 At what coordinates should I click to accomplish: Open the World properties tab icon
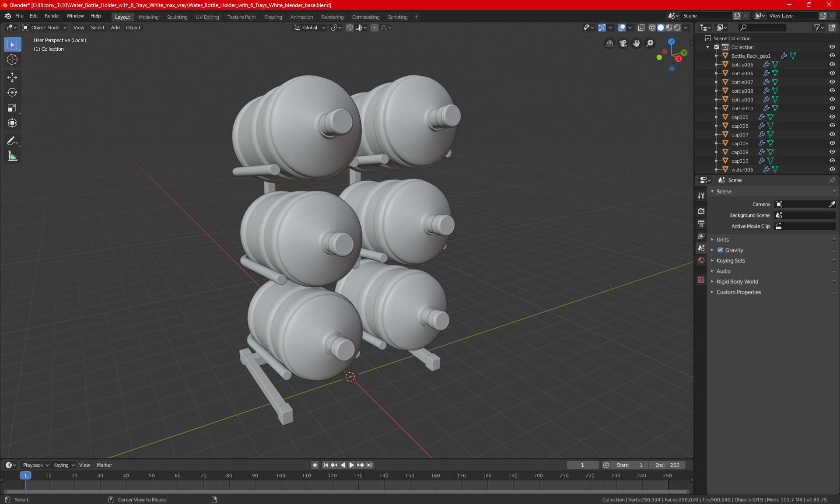[701, 260]
